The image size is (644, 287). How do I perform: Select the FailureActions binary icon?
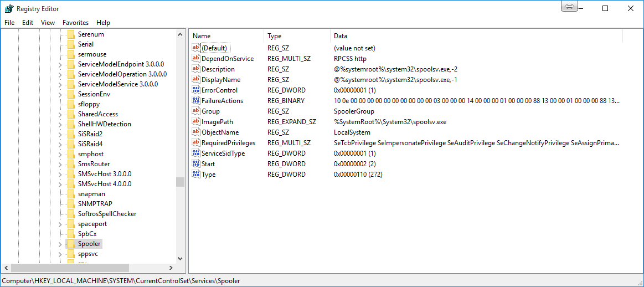196,101
